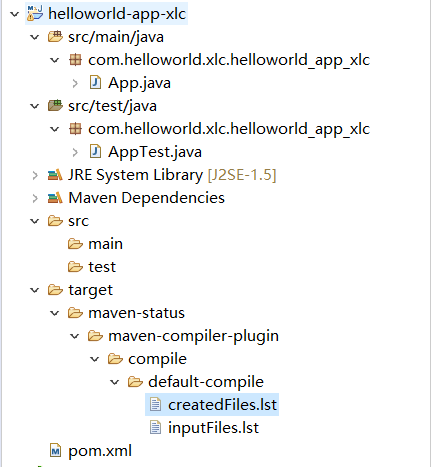
Task: Collapse the default-compile folder node
Action: [x=114, y=382]
